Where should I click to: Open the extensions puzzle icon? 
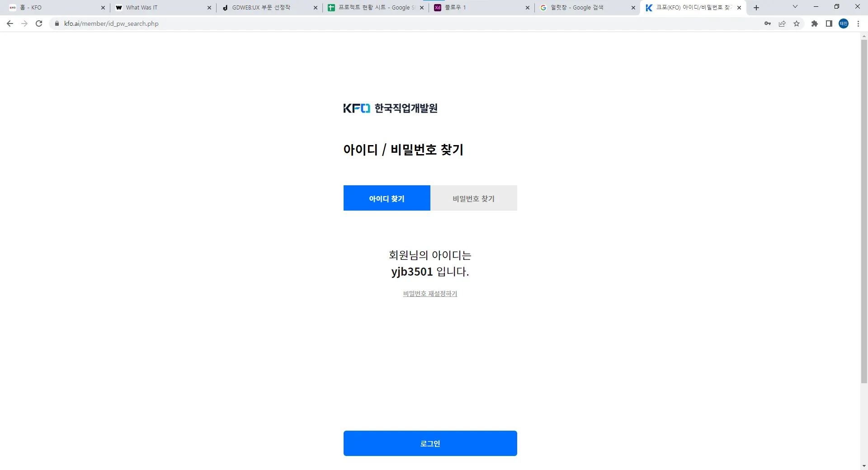[x=815, y=23]
